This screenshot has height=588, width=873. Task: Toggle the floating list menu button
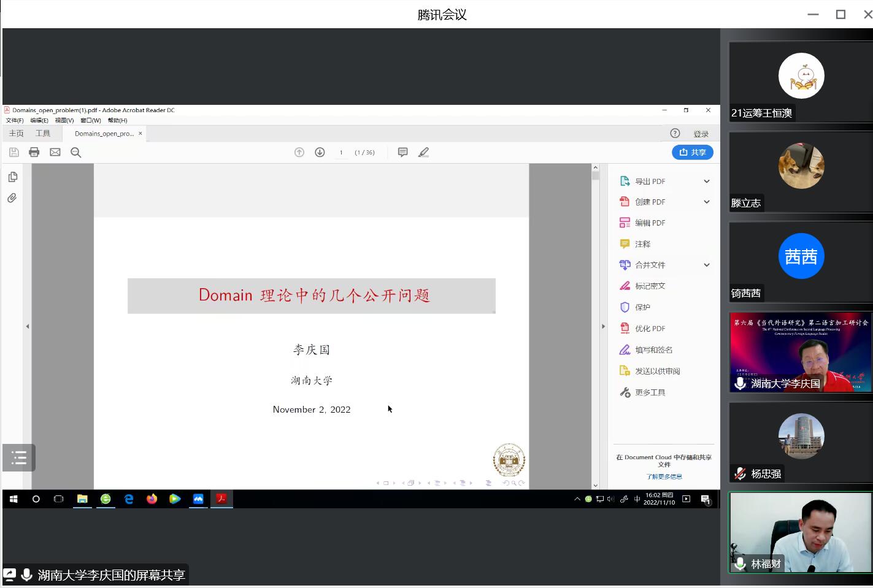click(19, 457)
